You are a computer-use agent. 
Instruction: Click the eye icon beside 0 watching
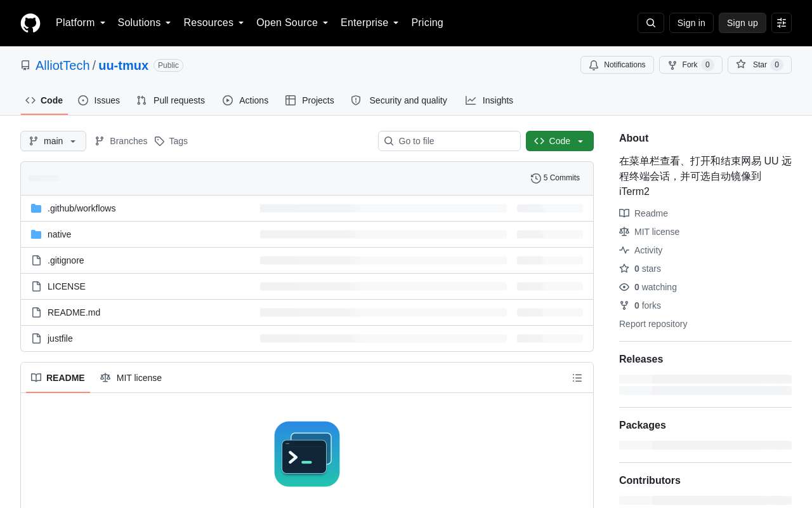[x=624, y=287]
